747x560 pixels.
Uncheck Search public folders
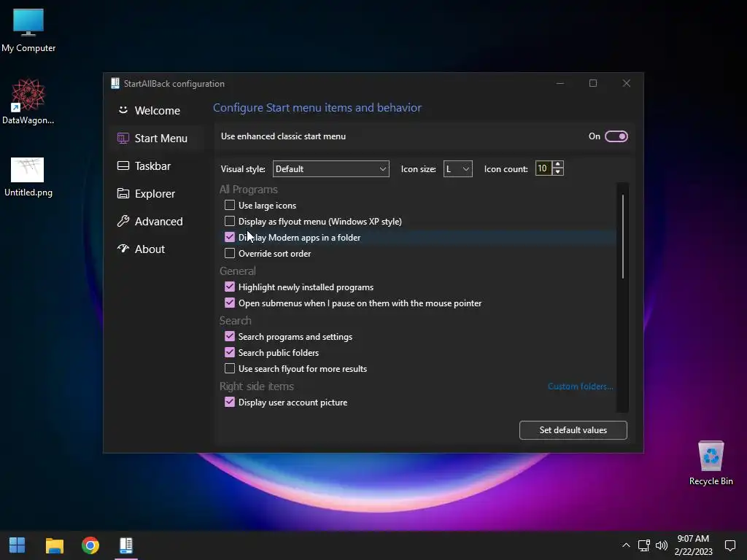230,352
